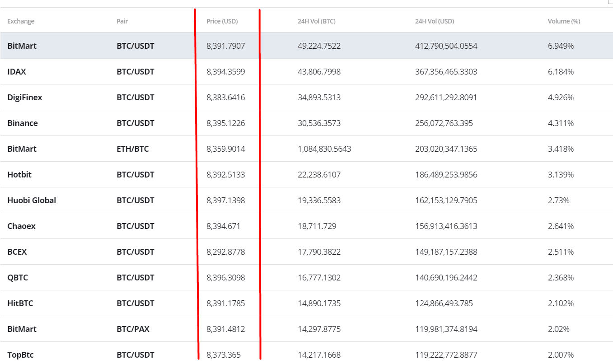613x364 pixels.
Task: Open the HitBTC exchange link
Action: click(x=20, y=303)
